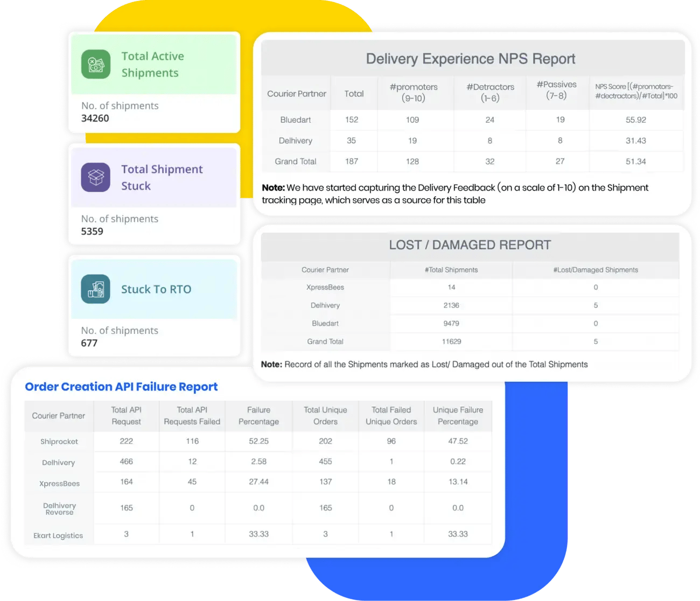700x601 pixels.
Task: Select Bluedart row in Lost/Damaged report
Action: [x=470, y=323]
